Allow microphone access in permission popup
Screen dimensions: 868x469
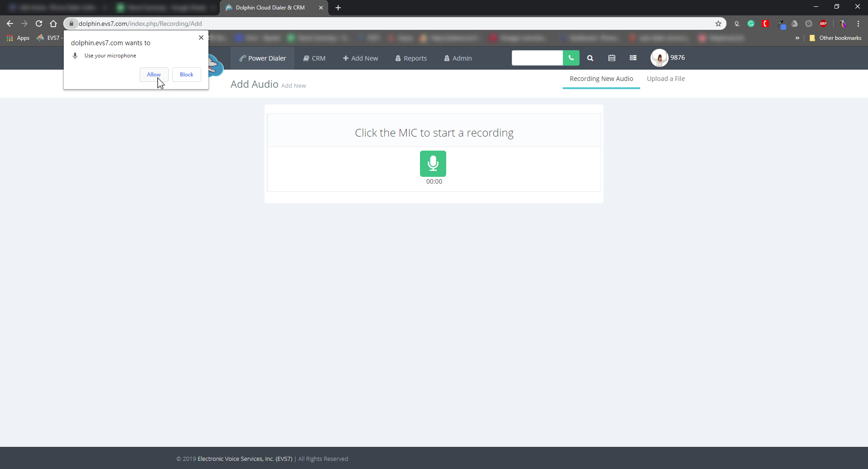point(154,75)
